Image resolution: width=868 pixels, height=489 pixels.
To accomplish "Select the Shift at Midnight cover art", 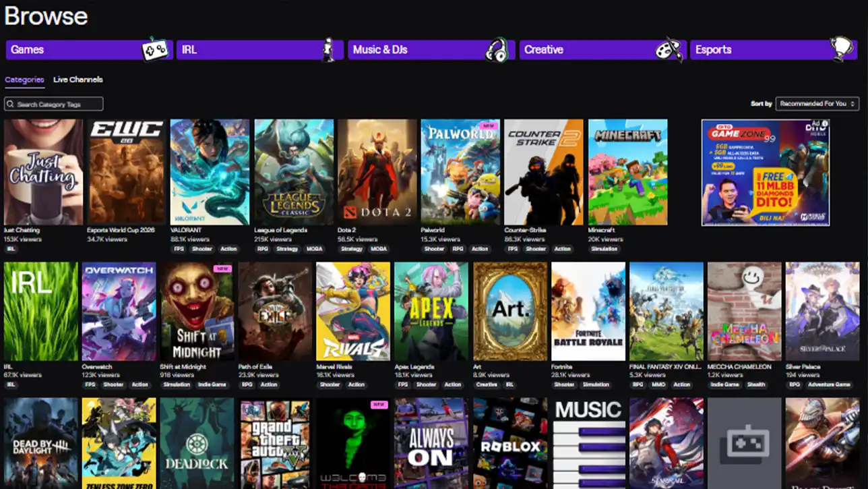I will 197,312.
